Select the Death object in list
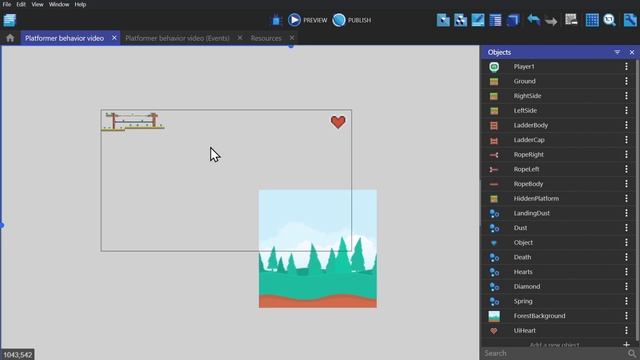The width and height of the screenshot is (640, 360). coord(558,257)
